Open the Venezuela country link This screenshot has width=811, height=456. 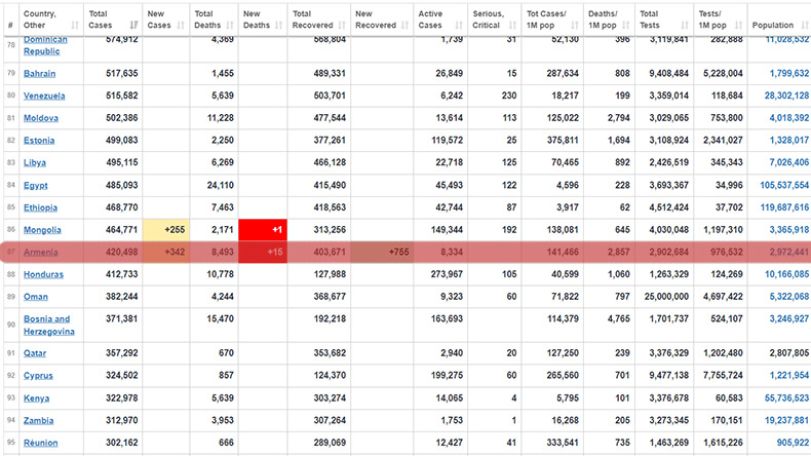click(44, 96)
